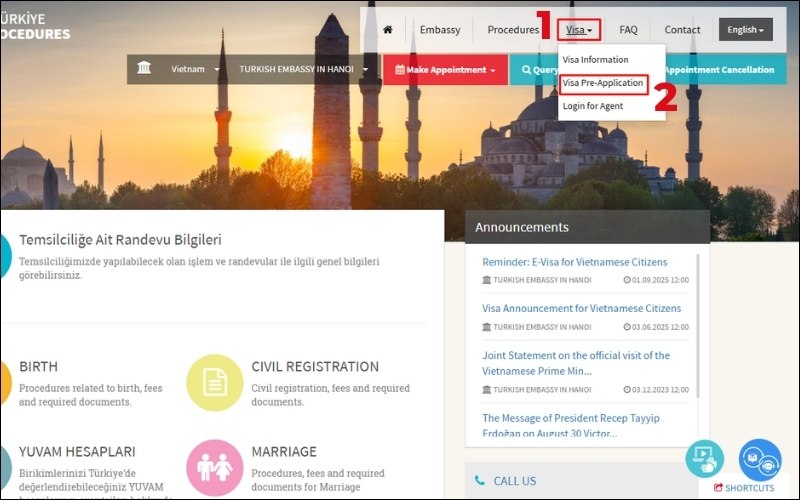The height and width of the screenshot is (500, 800).
Task: Open the Marriage couple icon
Action: point(215,468)
